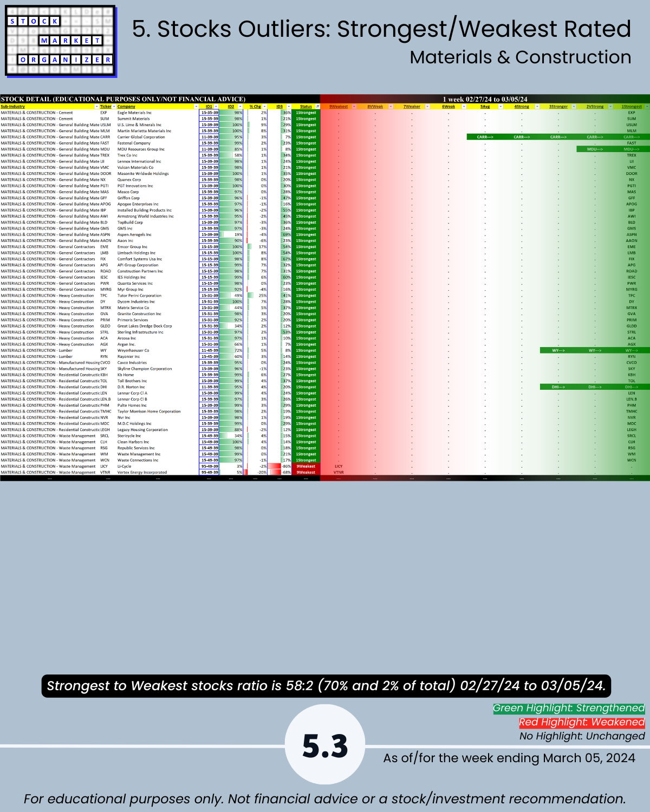Viewport: 650px width, 812px height.
Task: Click the 17% change cell for Emcor Group
Action: click(256, 247)
